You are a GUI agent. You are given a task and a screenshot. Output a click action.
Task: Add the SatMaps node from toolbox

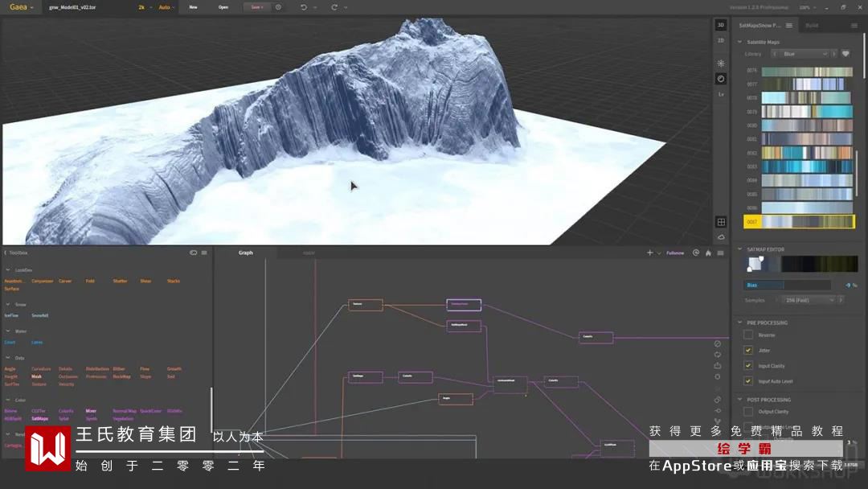40,419
